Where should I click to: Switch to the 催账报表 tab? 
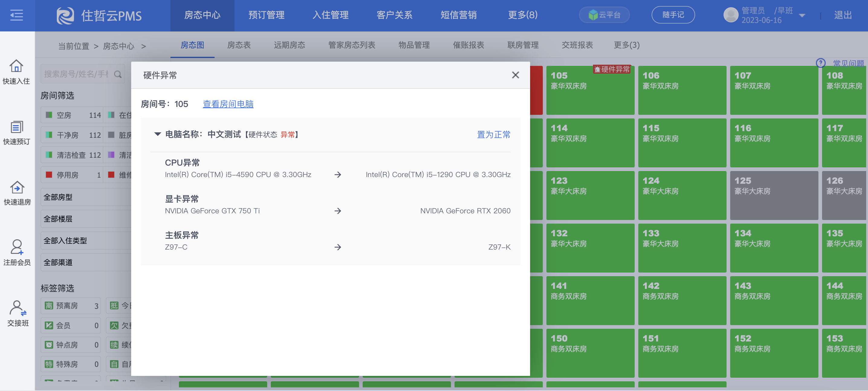(468, 45)
